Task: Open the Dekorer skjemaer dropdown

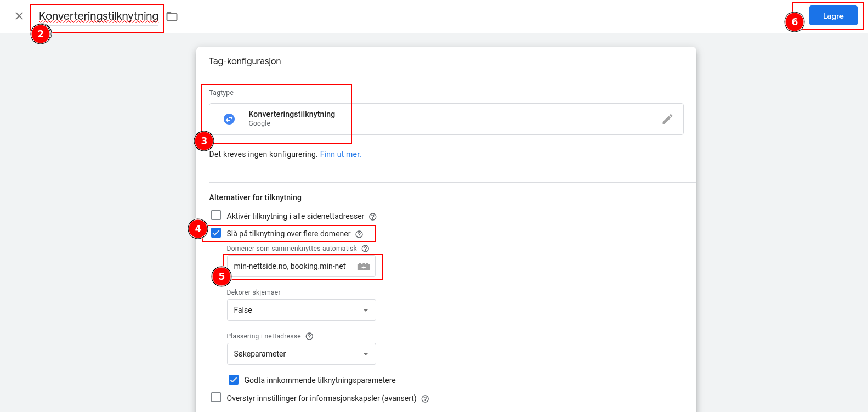Action: tap(301, 310)
